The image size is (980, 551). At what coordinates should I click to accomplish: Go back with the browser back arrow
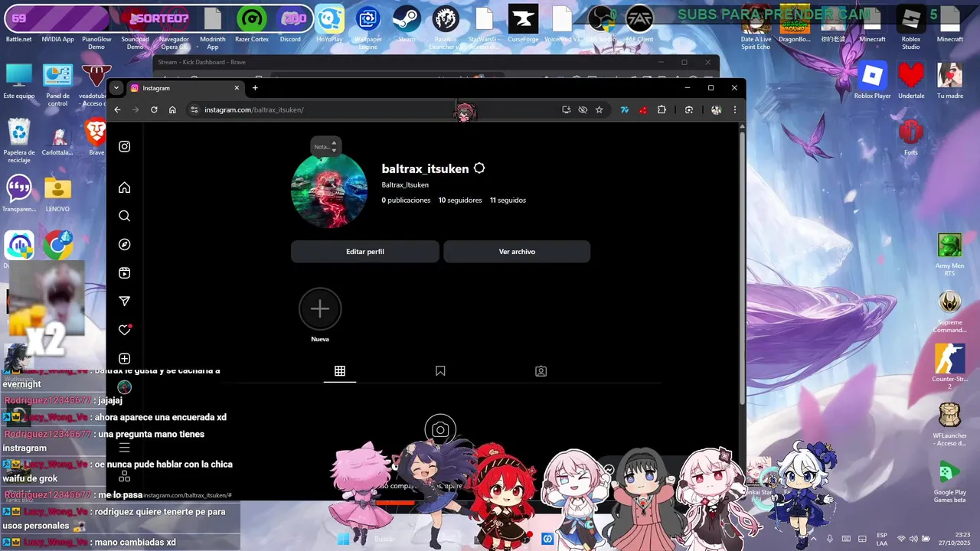coord(117,109)
